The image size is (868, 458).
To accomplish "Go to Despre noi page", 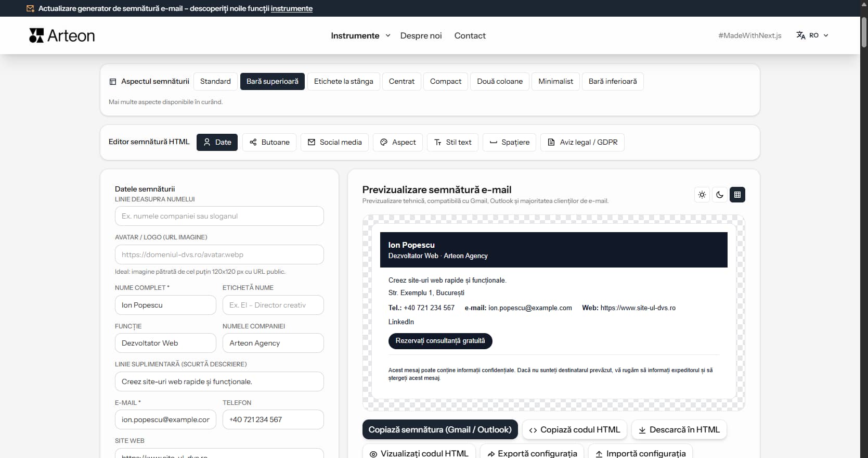I will [421, 35].
